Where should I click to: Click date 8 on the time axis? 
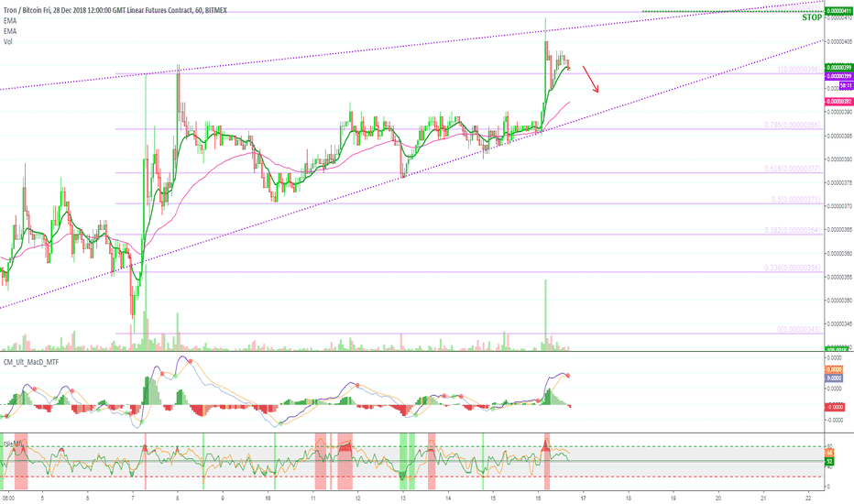point(178,498)
